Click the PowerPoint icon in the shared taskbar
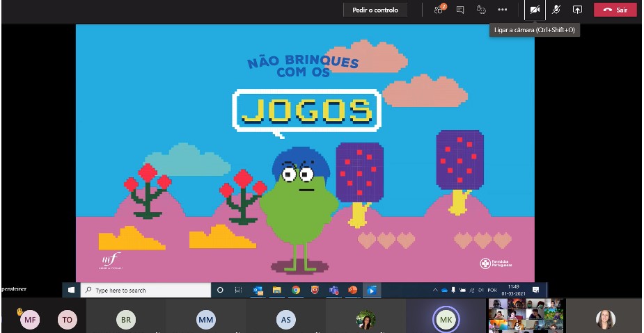The image size is (644, 333). coord(352,290)
